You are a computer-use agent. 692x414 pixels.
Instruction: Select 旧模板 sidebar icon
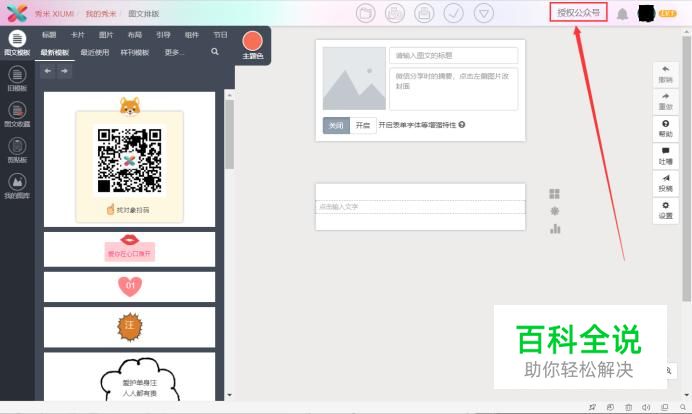(17, 79)
